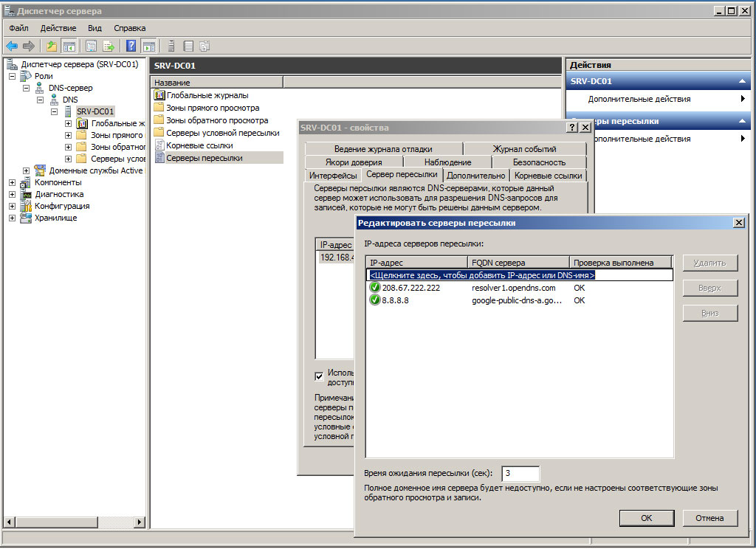This screenshot has height=549, width=756.
Task: Collapse the DNS-сервер tree node
Action: tap(26, 88)
